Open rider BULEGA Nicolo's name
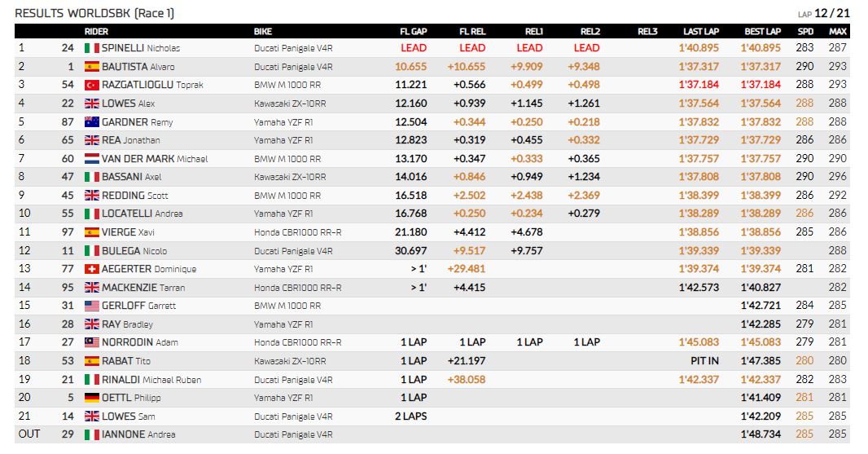The height and width of the screenshot is (454, 868). point(134,250)
